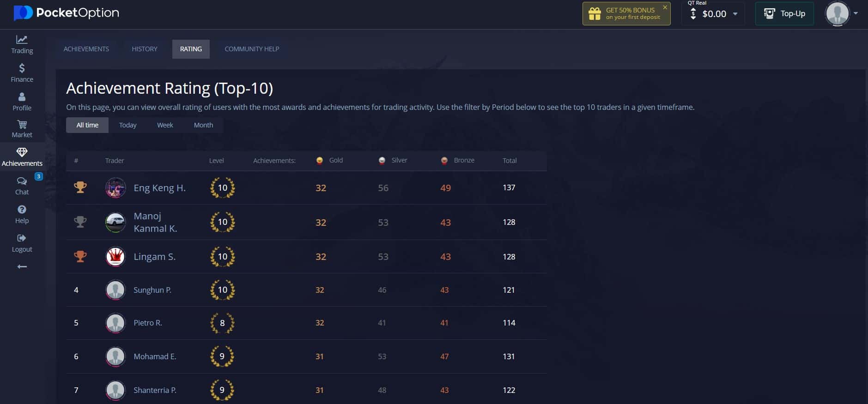The image size is (868, 404).
Task: Select trader name Pietro R.
Action: coord(148,323)
